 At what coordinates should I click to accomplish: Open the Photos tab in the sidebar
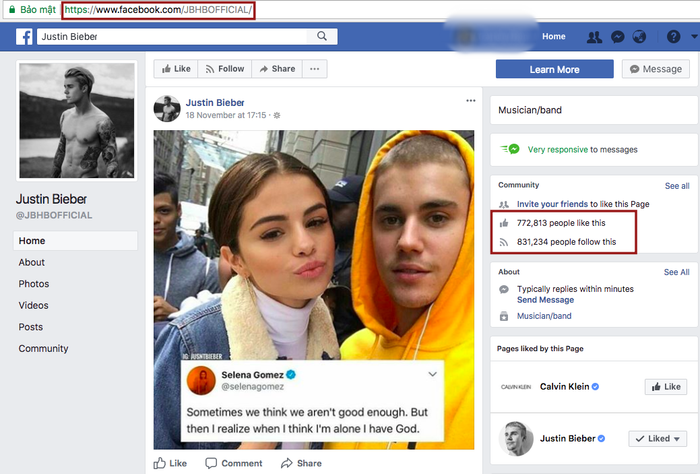(33, 284)
